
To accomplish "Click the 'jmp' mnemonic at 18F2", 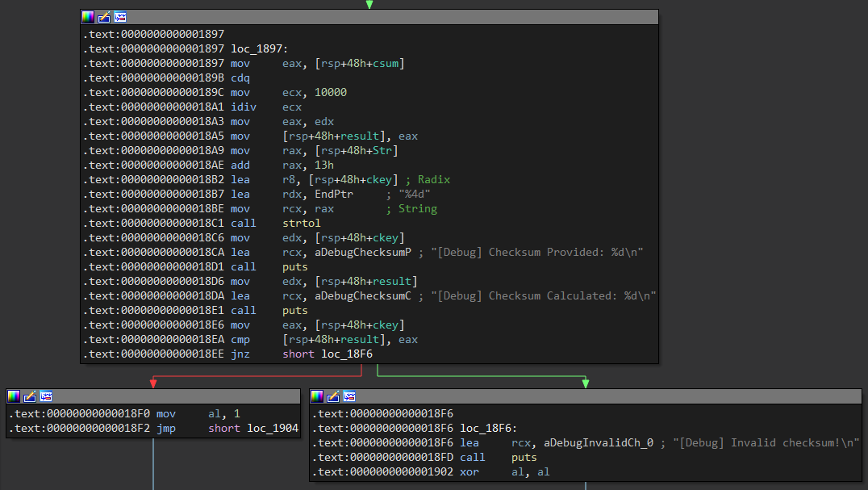I will pos(166,428).
